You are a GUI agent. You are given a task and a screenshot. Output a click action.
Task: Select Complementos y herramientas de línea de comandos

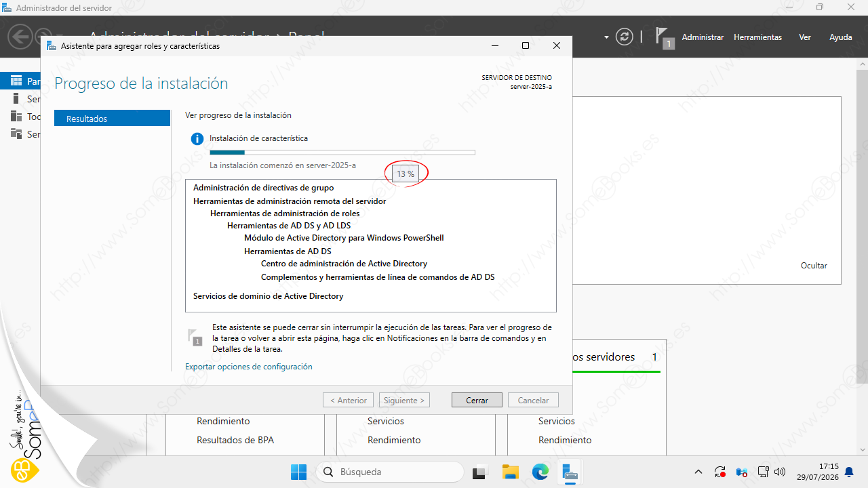pos(378,277)
